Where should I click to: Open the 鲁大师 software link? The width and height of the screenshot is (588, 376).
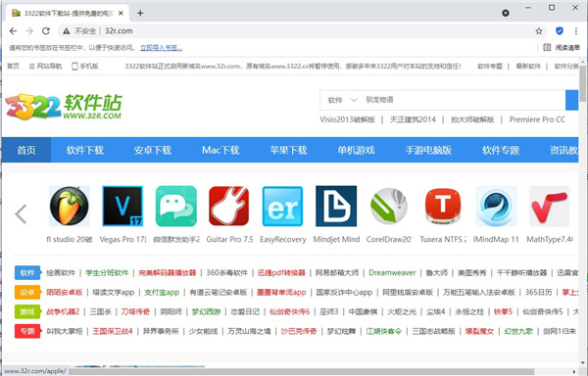pyautogui.click(x=436, y=272)
